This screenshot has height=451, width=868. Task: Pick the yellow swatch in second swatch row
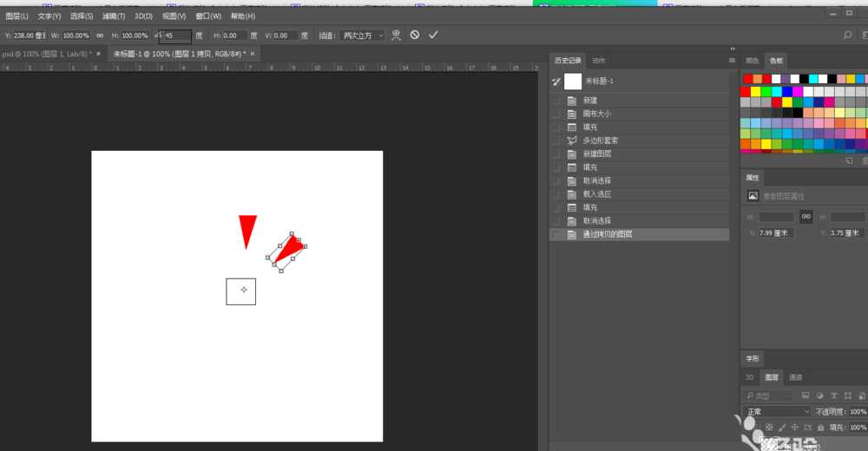click(x=756, y=91)
